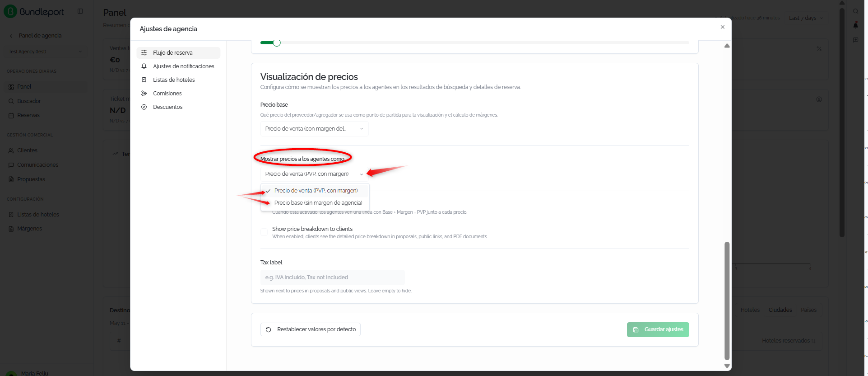Choose Precio de venta (PVP, con margen) option
The height and width of the screenshot is (376, 868).
pos(315,191)
